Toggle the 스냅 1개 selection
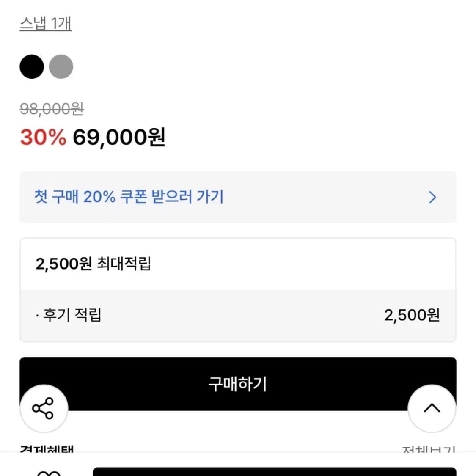This screenshot has height=476, width=476. (46, 24)
